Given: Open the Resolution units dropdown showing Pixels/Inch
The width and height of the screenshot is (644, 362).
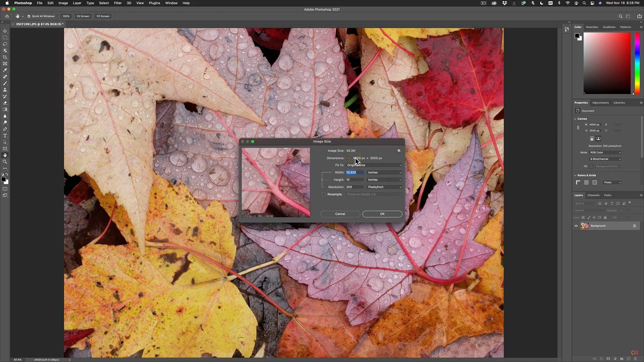Looking at the screenshot, I should (384, 187).
